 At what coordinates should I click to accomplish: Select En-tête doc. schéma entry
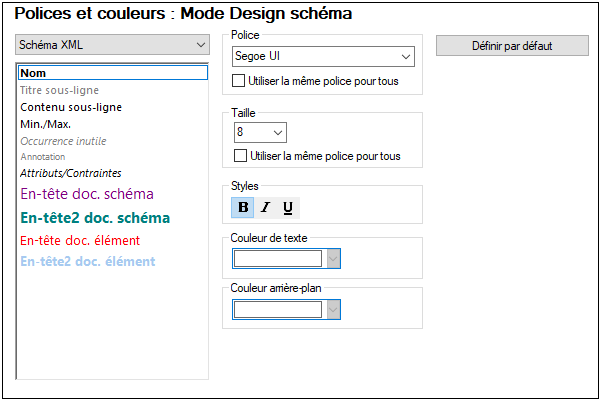pyautogui.click(x=87, y=194)
